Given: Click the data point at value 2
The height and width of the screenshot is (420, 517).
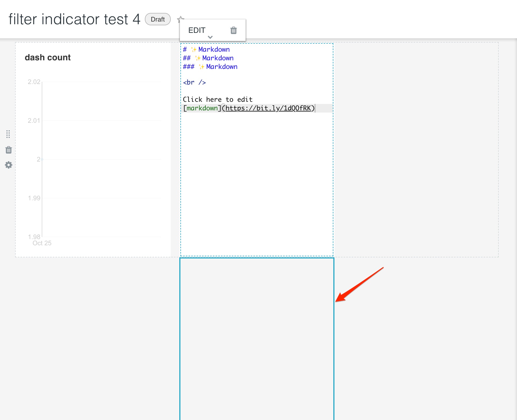Looking at the screenshot, I should [42, 159].
